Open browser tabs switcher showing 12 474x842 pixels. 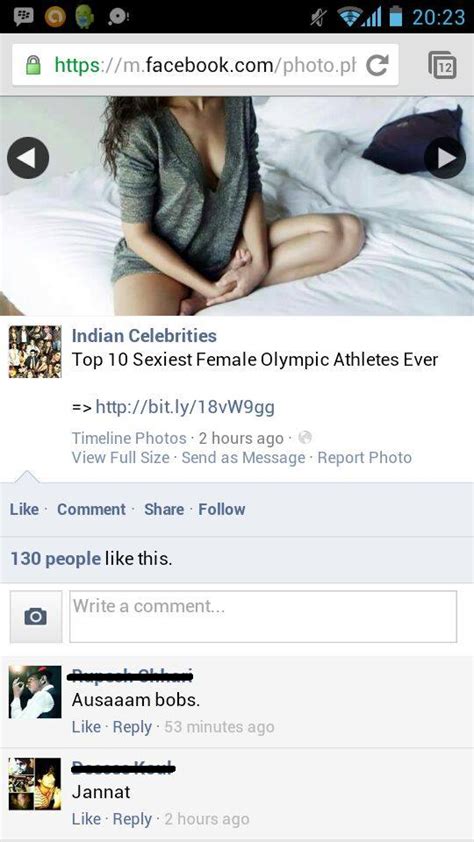[443, 66]
